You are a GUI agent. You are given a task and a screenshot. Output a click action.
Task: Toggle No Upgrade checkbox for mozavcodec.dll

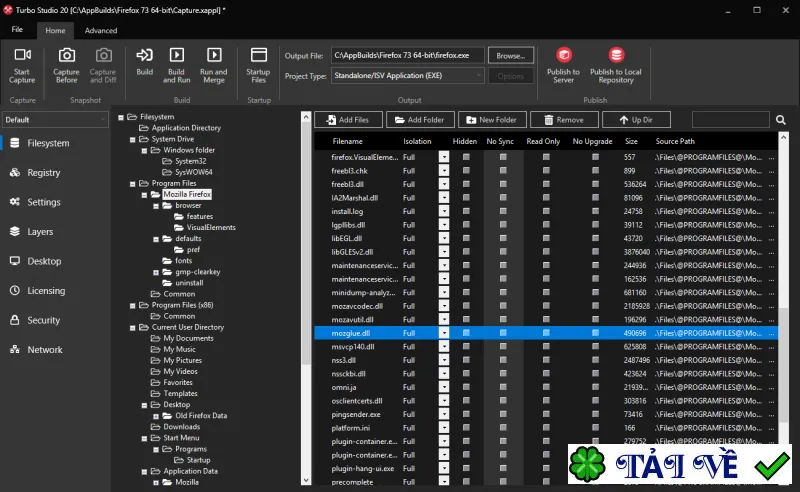pos(595,306)
